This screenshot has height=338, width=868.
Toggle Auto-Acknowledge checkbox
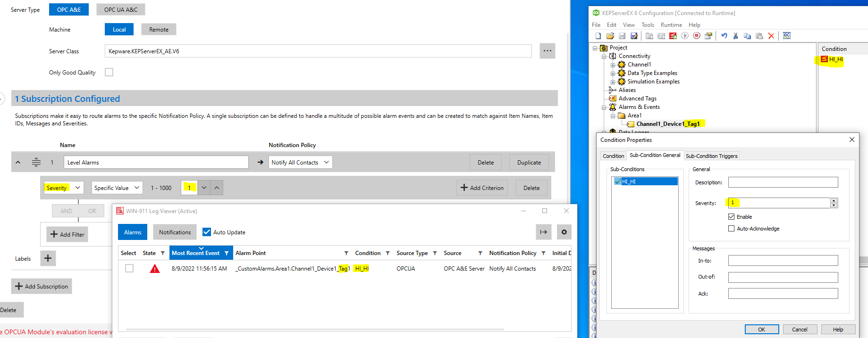click(732, 229)
